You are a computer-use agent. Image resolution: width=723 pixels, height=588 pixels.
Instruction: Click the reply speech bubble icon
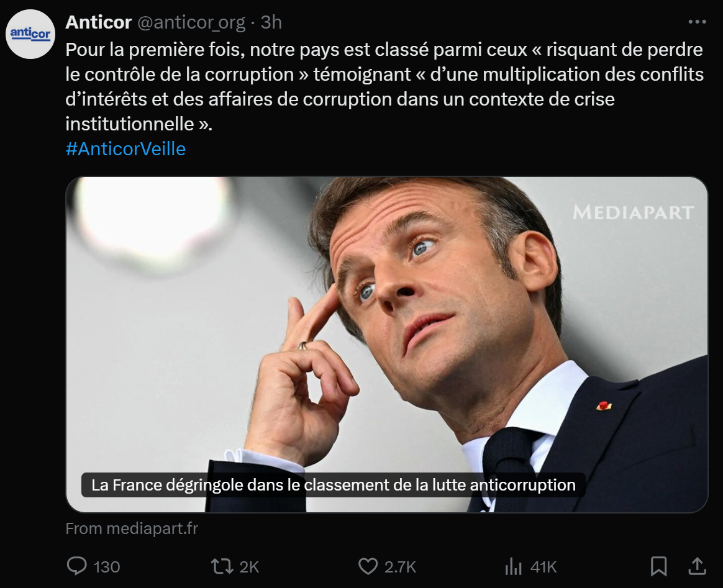(76, 566)
